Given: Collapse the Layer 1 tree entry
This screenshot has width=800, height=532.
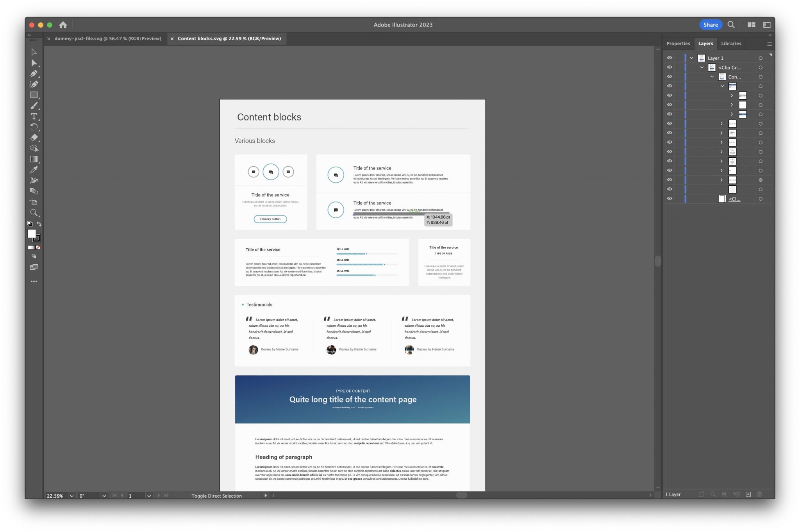Looking at the screenshot, I should pyautogui.click(x=692, y=58).
